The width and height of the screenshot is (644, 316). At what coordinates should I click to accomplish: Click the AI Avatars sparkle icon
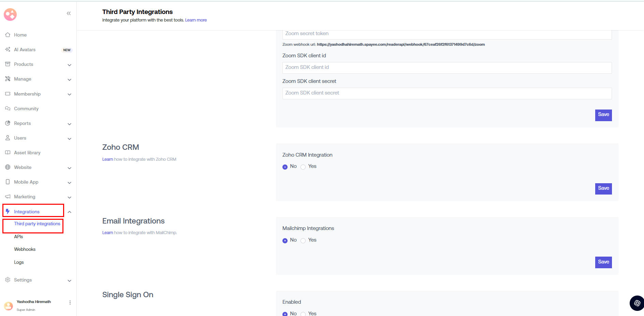8,49
